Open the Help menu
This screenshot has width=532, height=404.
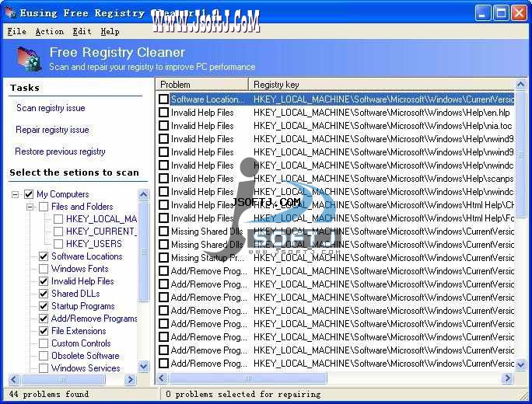[x=110, y=32]
